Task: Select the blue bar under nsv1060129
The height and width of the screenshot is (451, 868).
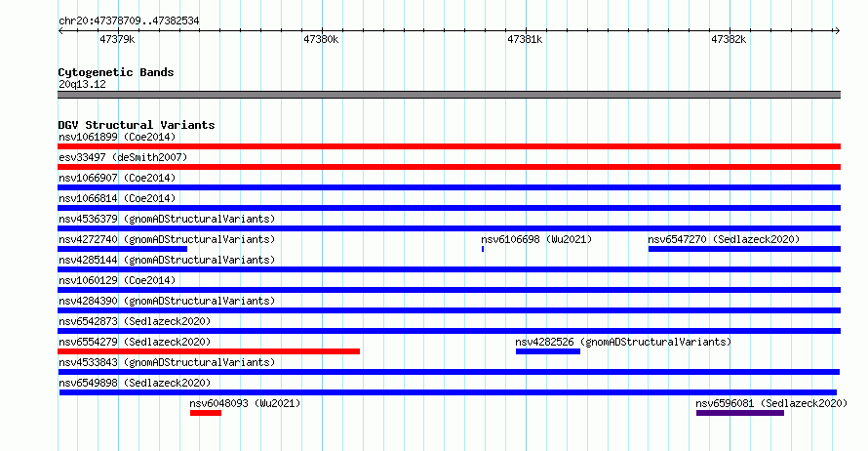Action: tap(449, 290)
